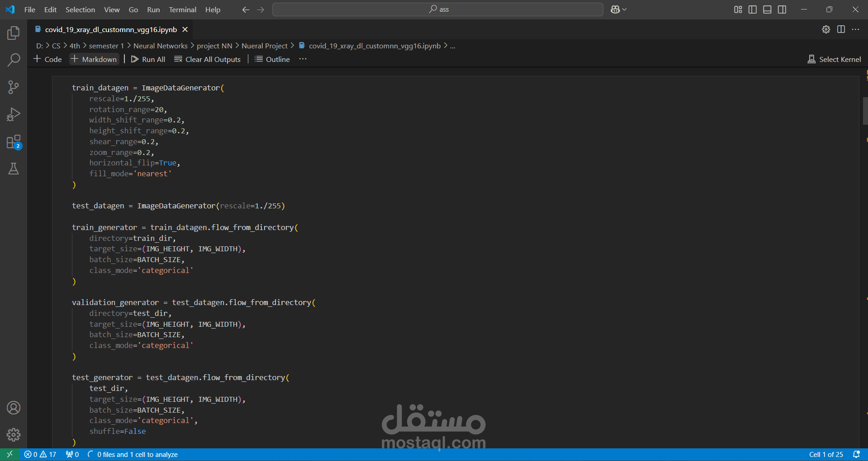This screenshot has height=461, width=868.
Task: Go back with the navigation arrow
Action: 246,9
